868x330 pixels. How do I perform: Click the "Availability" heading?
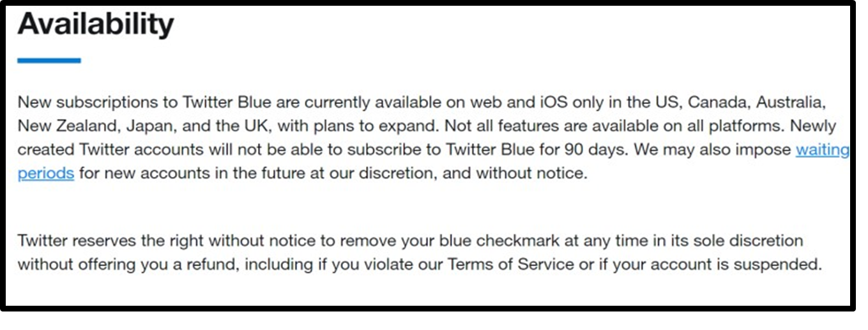tap(95, 25)
